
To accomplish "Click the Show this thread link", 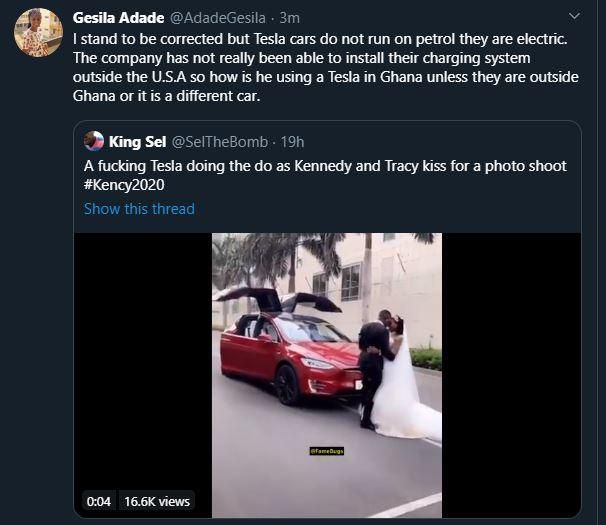I will click(139, 208).
